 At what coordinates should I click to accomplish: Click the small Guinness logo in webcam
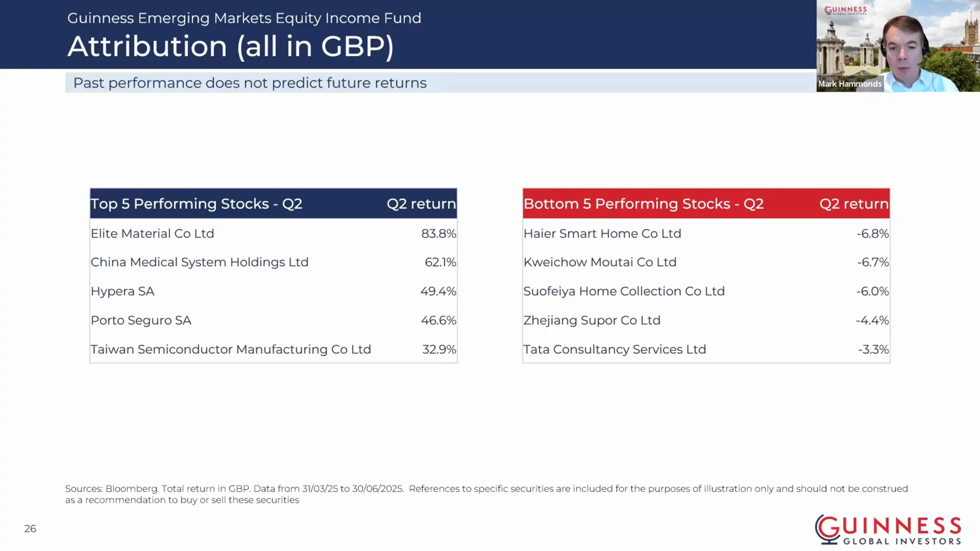click(846, 10)
